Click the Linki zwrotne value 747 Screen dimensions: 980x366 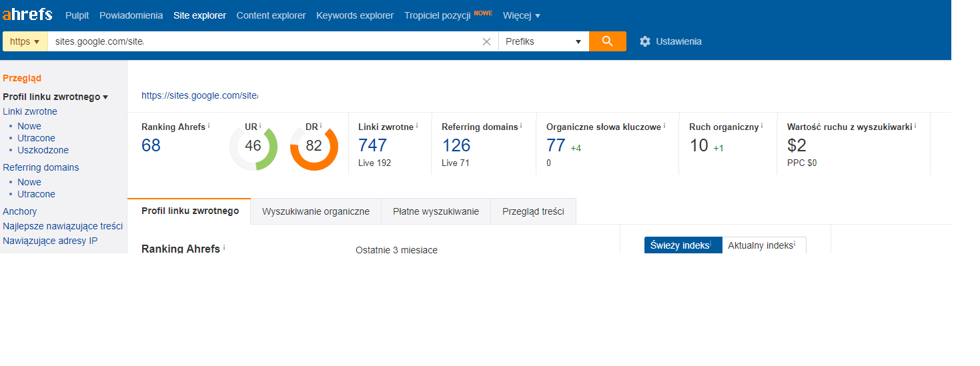click(x=372, y=145)
